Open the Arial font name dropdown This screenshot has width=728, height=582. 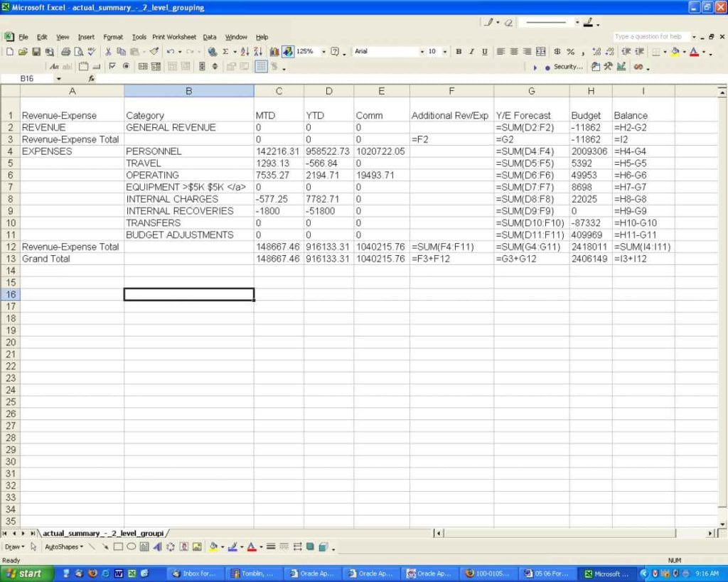[422, 52]
